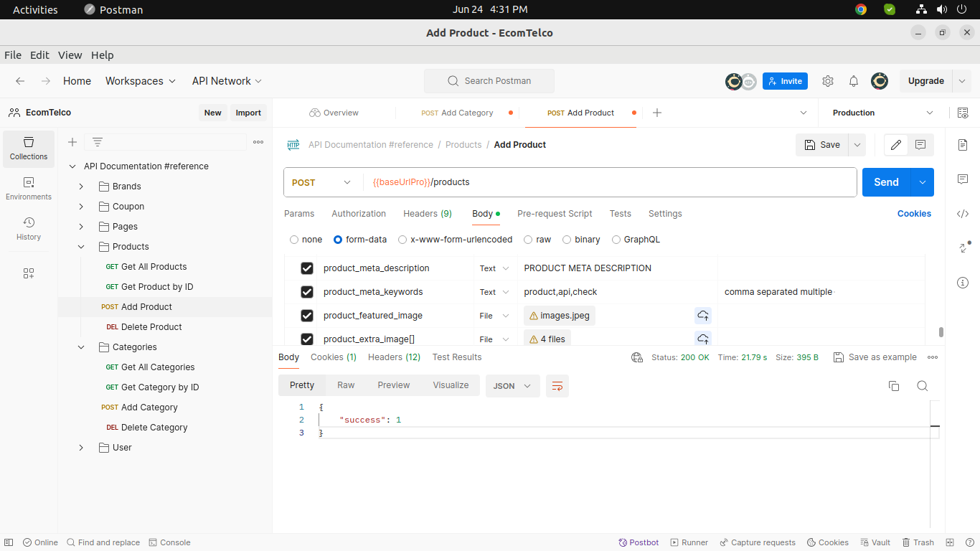Uncheck the product_extra_image[] row
This screenshot has width=980, height=551.
307,339
